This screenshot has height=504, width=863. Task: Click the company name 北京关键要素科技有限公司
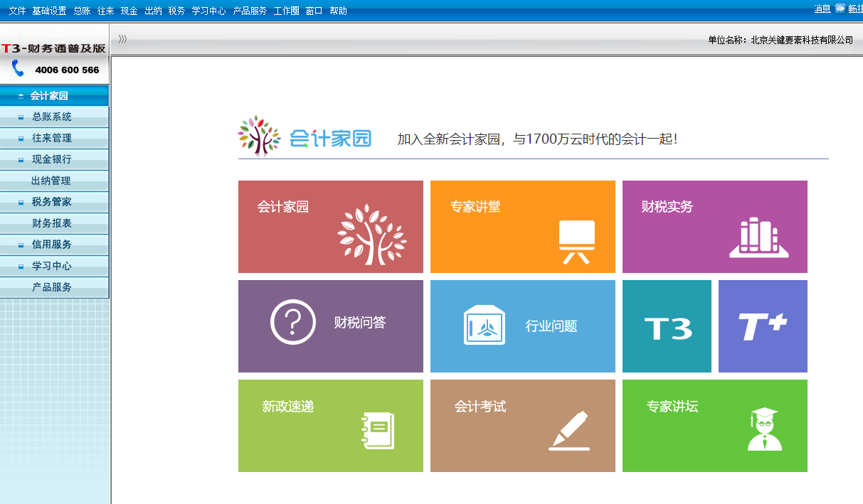802,40
